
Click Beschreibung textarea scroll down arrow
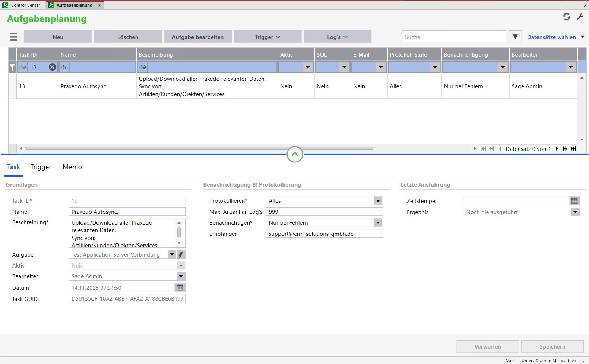tap(179, 243)
